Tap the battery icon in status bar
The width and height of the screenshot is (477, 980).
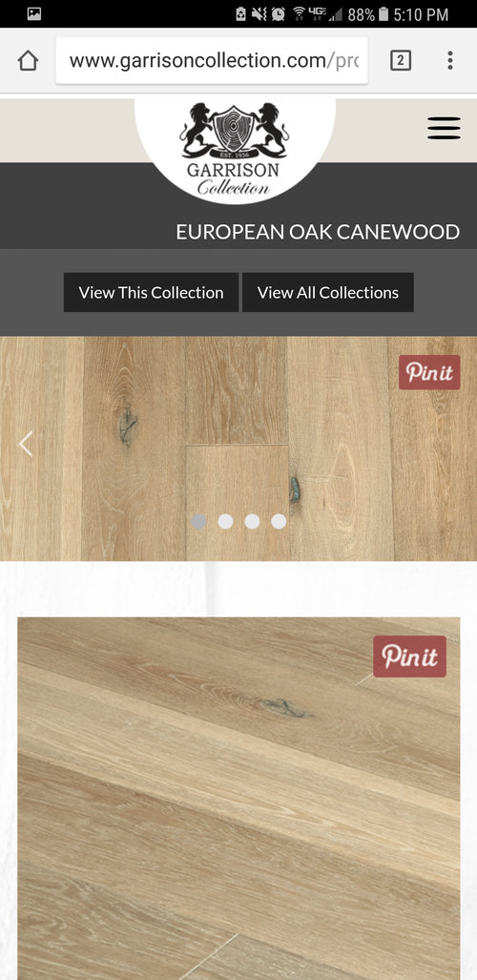point(384,13)
